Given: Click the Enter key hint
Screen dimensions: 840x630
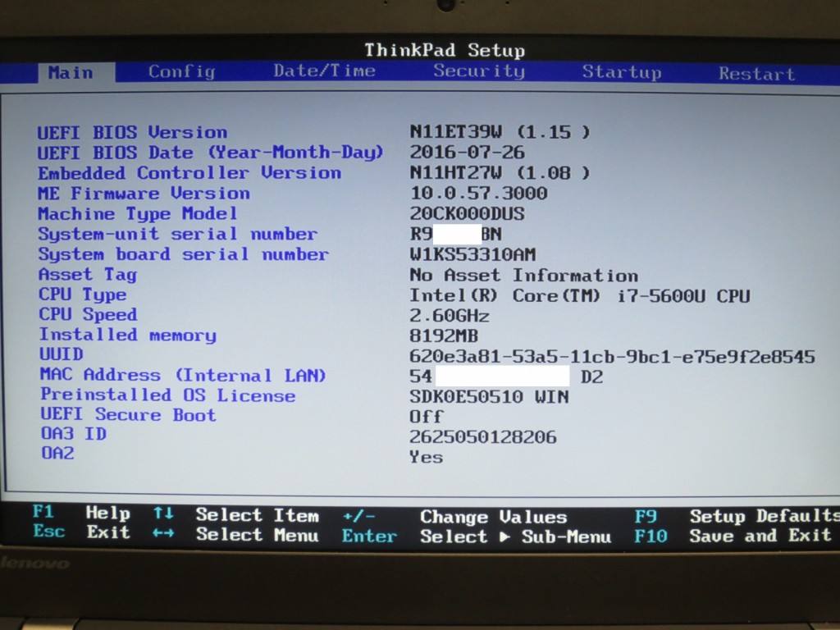Looking at the screenshot, I should 370,536.
